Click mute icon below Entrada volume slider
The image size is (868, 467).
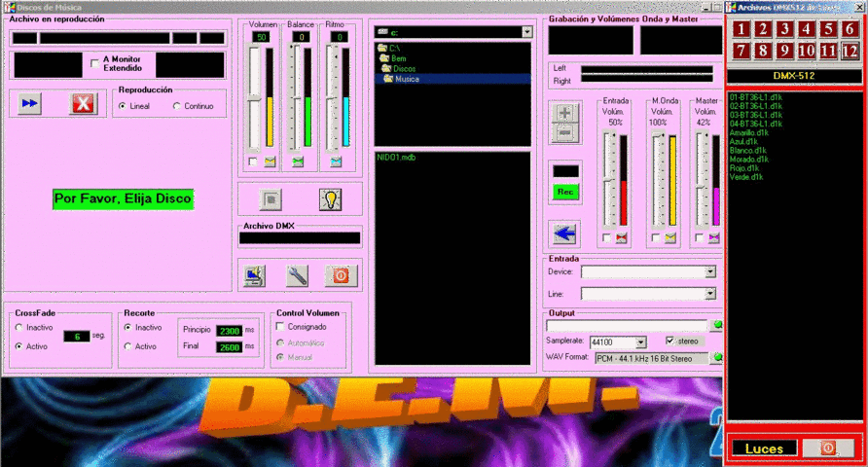click(x=621, y=238)
